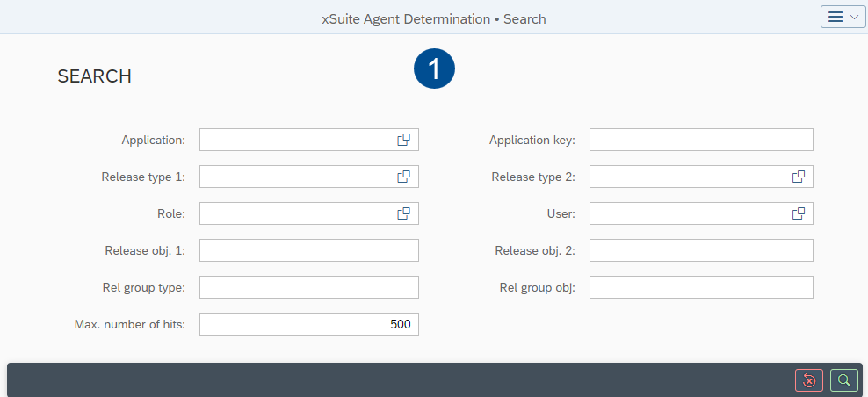Select the Role input field
868x397 pixels.
click(295, 213)
